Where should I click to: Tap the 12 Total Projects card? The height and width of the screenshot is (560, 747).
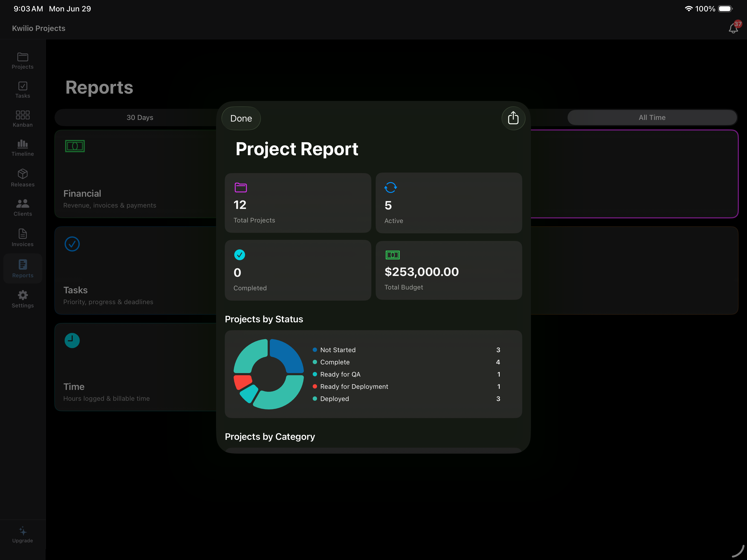pos(298,203)
